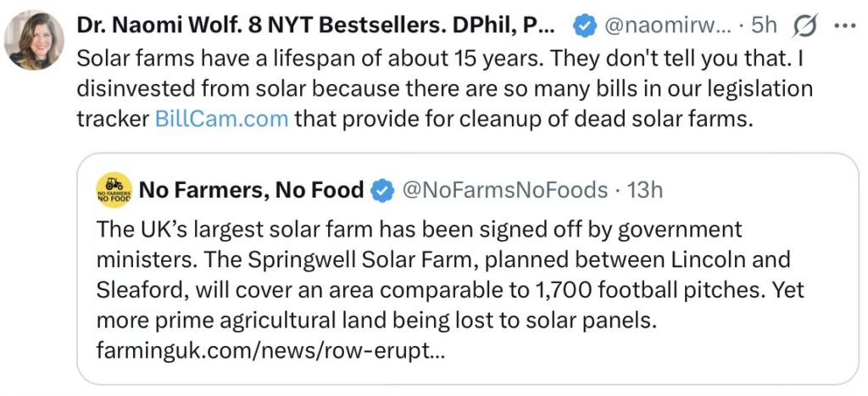Click the No Farmers verified checkmark badge
The height and width of the screenshot is (396, 868).
click(x=383, y=190)
